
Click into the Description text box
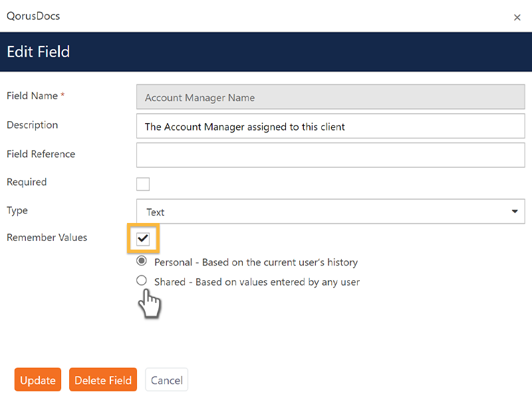coord(331,126)
